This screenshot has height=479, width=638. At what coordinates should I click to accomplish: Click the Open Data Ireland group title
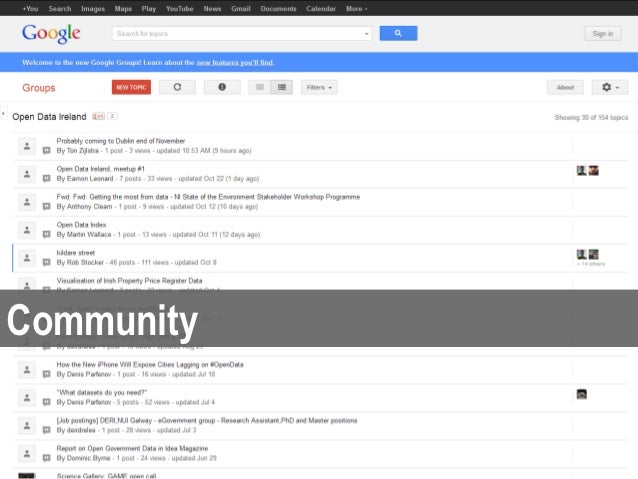[x=49, y=117]
